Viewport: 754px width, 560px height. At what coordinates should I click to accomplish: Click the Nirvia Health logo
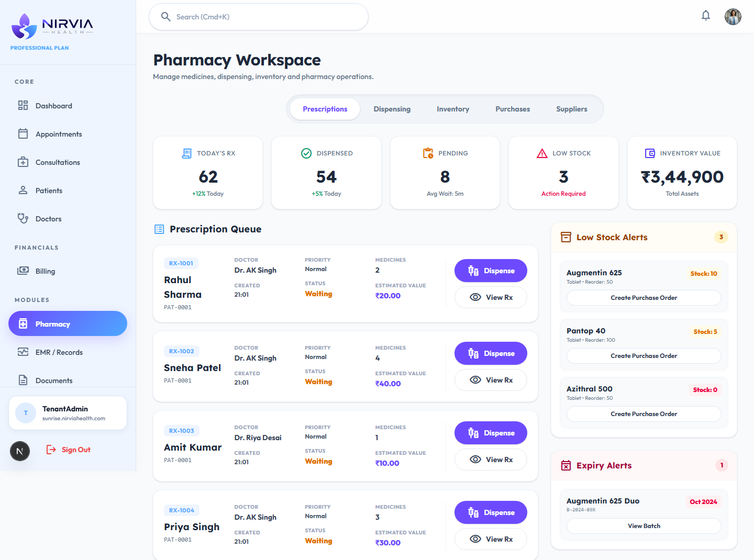click(52, 26)
